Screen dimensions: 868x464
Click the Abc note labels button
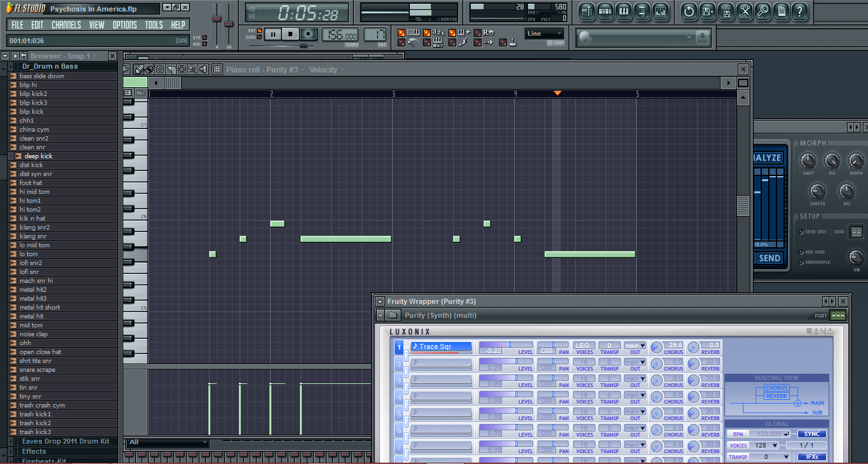click(140, 93)
